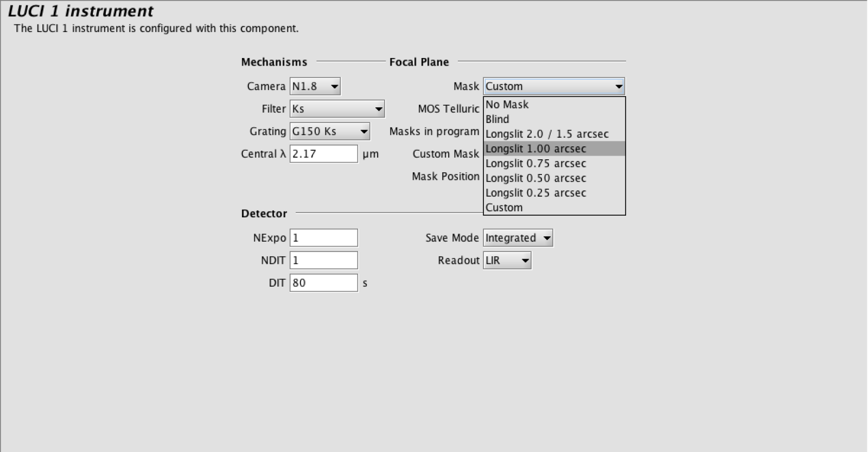Screen dimensions: 868x452
Task: Choose Longslit 0.75 arcsec option
Action: click(554, 163)
